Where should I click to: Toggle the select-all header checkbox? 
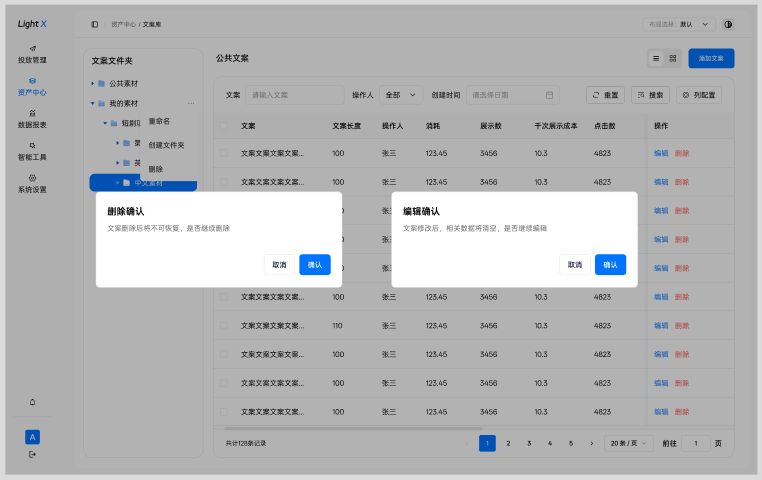pos(224,126)
